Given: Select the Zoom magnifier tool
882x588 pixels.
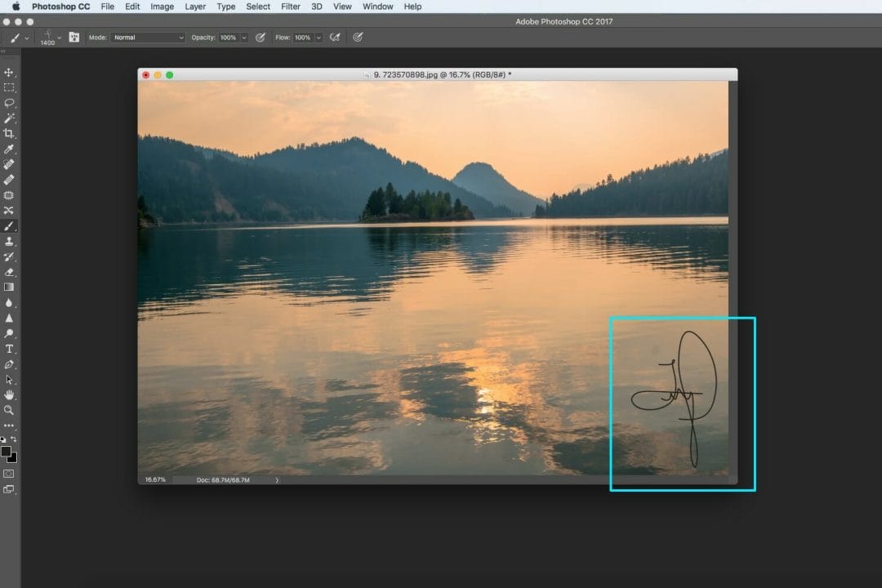Looking at the screenshot, I should tap(9, 410).
